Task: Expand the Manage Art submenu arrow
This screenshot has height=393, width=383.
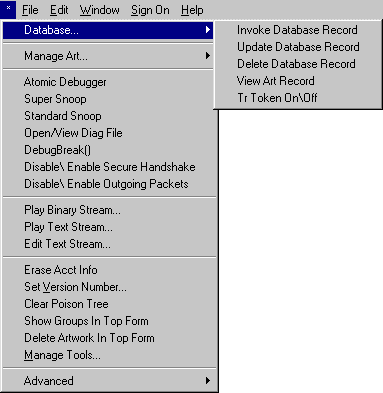Action: pos(208,56)
